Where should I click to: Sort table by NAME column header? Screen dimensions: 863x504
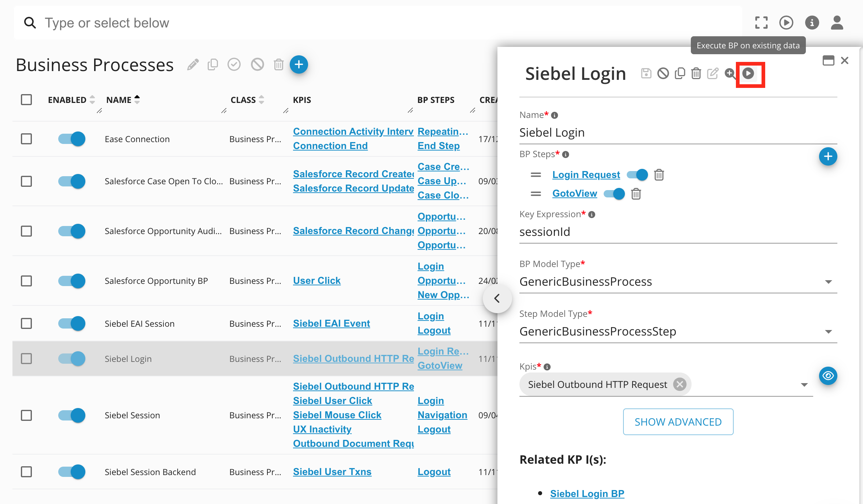pyautogui.click(x=119, y=100)
